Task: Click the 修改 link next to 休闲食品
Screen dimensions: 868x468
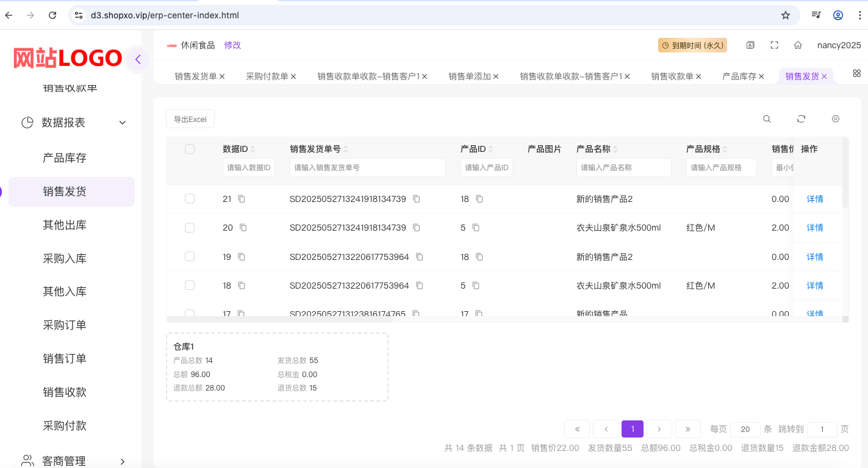Action: coord(232,45)
